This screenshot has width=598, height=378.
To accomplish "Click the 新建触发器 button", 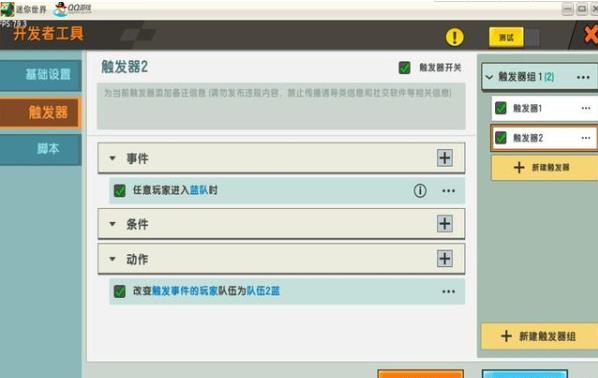I will (x=545, y=167).
